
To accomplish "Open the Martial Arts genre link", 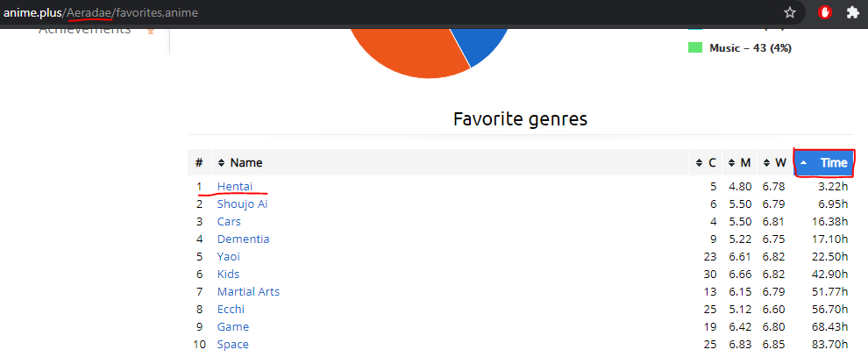I will click(x=248, y=292).
